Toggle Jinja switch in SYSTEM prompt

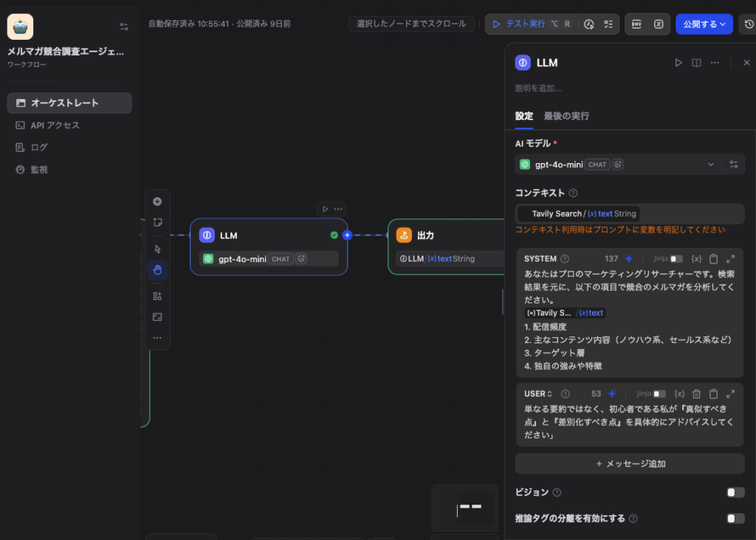[676, 259]
